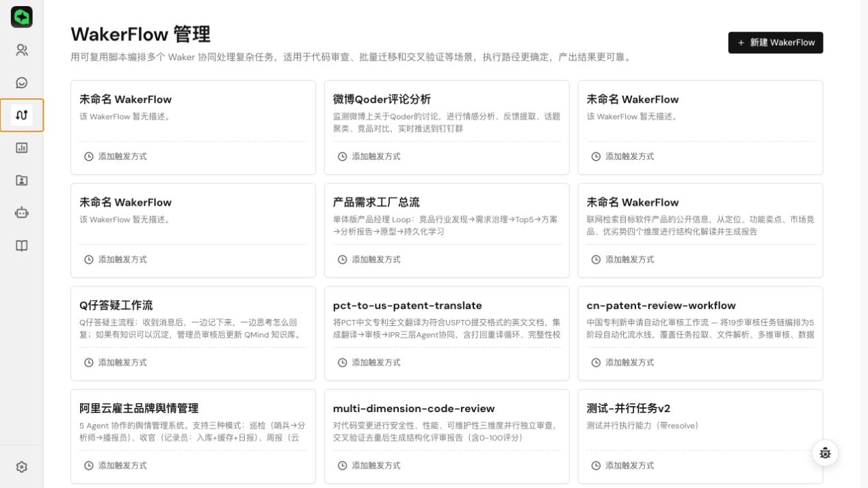The width and height of the screenshot is (868, 488).
Task: Open the Q仔答疑工作流 card title
Action: (x=116, y=306)
